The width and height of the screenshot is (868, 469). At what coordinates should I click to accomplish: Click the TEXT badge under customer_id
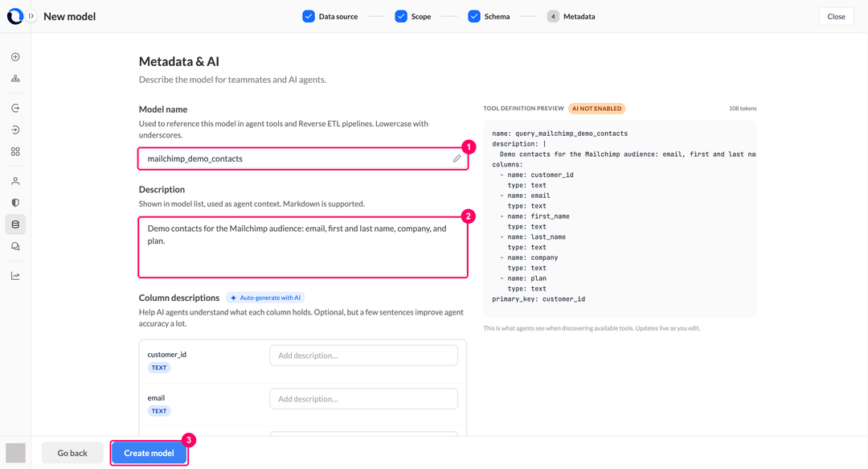[159, 368]
